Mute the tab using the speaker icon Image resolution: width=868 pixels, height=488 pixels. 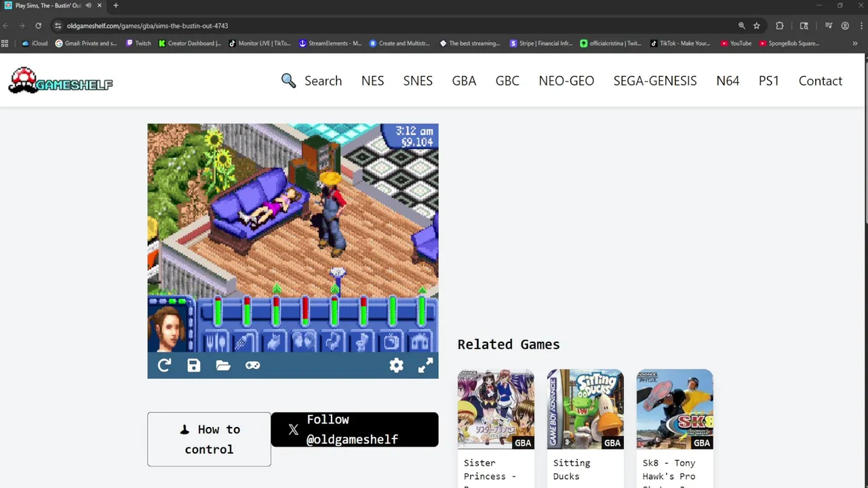coord(88,5)
